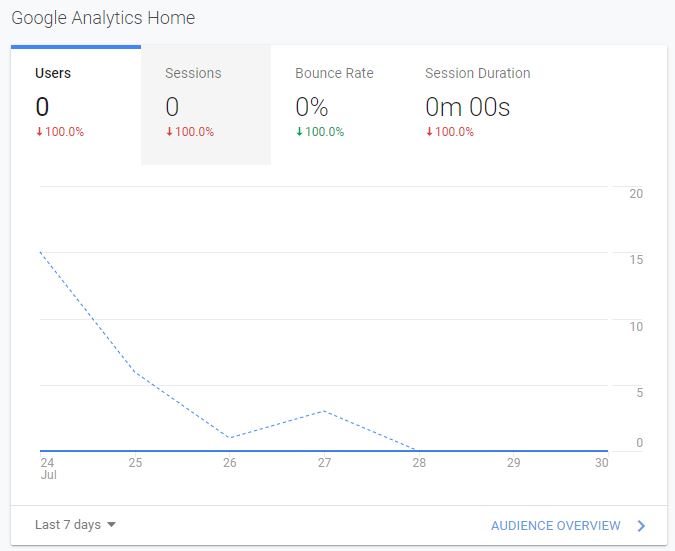Click the 0m 00s duration value

[x=468, y=107]
